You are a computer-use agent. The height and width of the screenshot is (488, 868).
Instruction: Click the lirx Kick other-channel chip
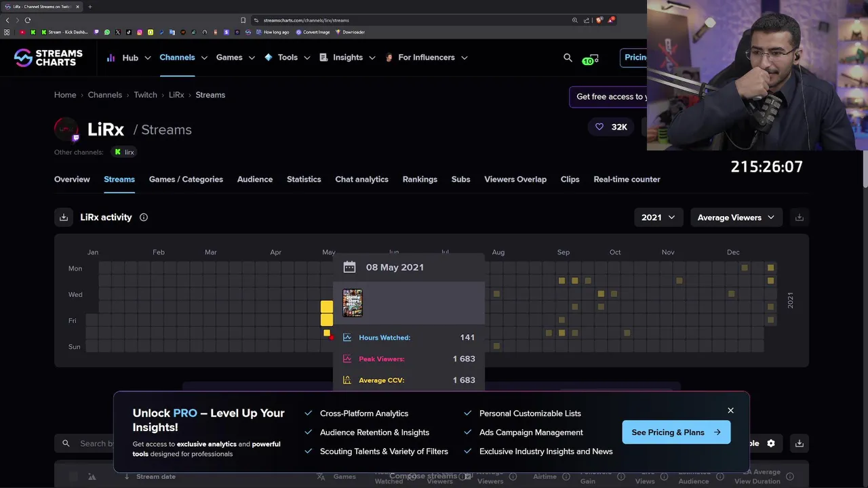pos(124,152)
